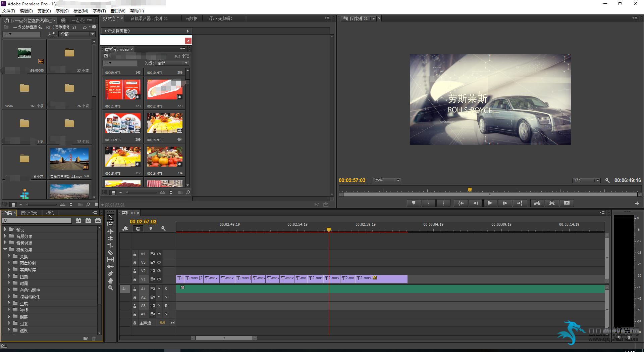This screenshot has width=644, height=352.
Task: Click the Extract button
Action: (x=552, y=203)
